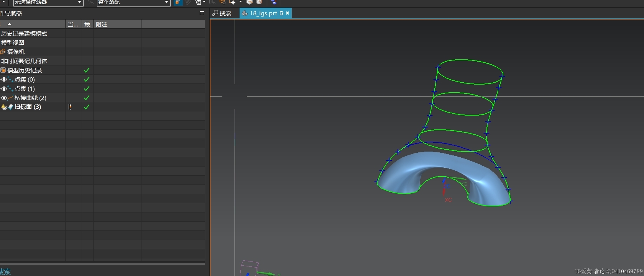Click the 搜索 link at panel bottom
The image size is (644, 276).
coord(5,271)
